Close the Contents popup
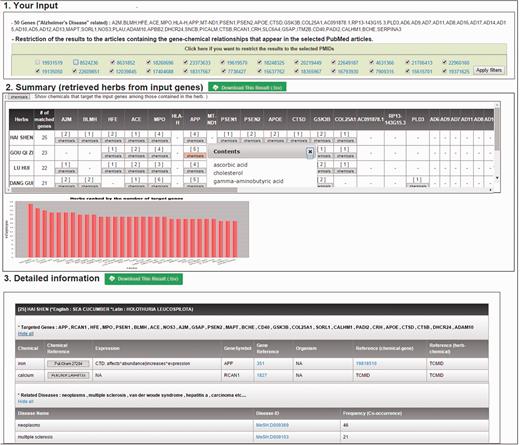Image resolution: width=520 pixels, height=445 pixels. click(310, 152)
